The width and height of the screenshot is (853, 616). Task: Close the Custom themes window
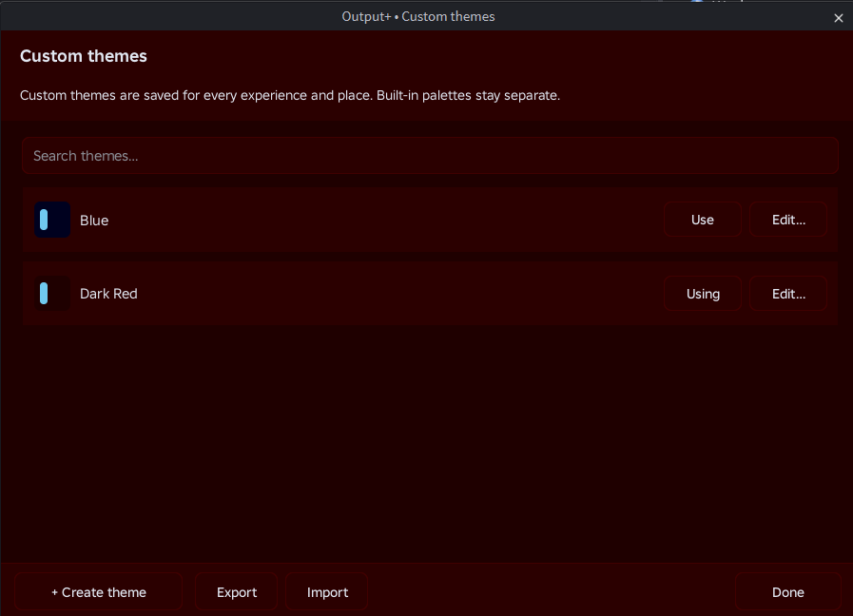coord(839,18)
